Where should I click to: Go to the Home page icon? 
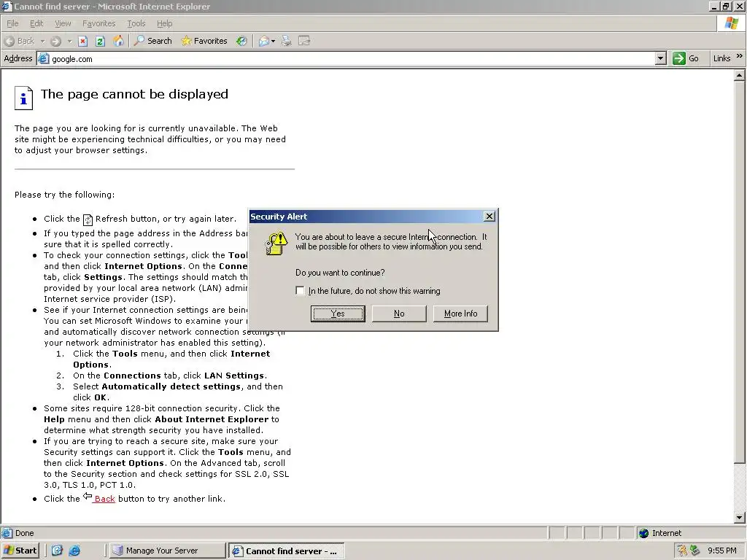click(118, 41)
